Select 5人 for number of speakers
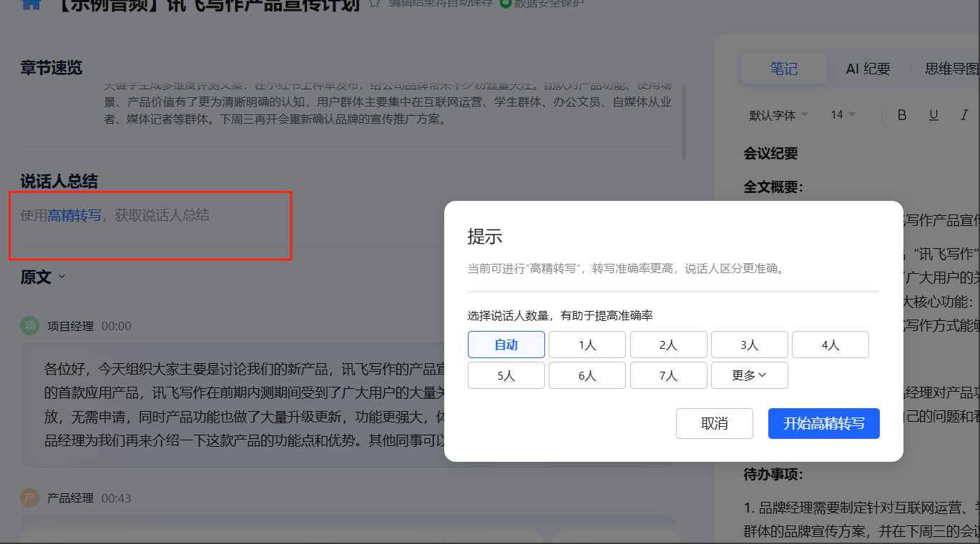This screenshot has height=544, width=980. point(506,375)
